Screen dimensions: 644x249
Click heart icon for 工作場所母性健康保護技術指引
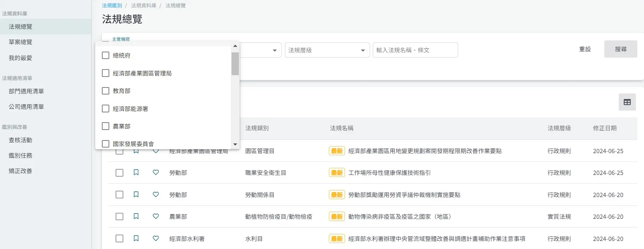(x=156, y=172)
